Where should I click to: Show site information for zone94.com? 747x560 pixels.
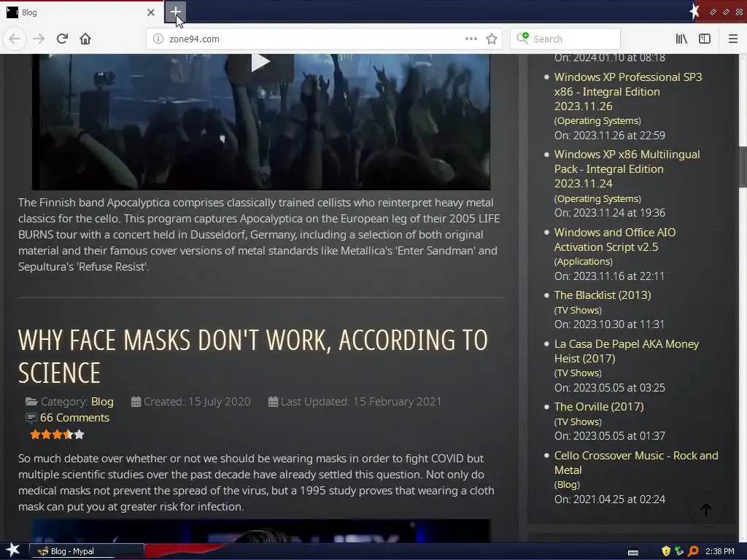158,39
